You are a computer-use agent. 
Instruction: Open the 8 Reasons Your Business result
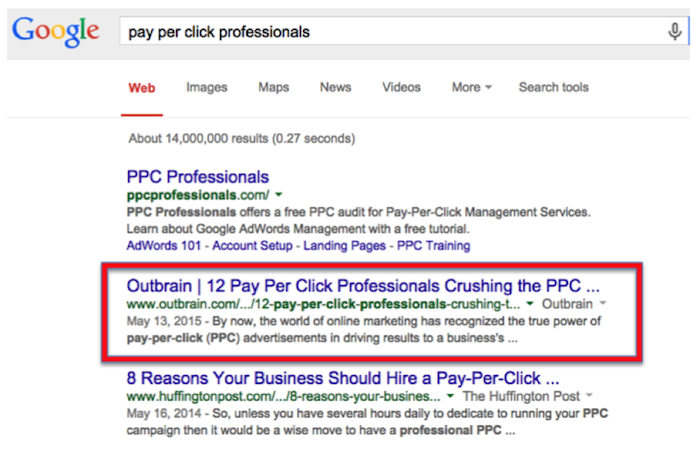pyautogui.click(x=342, y=379)
